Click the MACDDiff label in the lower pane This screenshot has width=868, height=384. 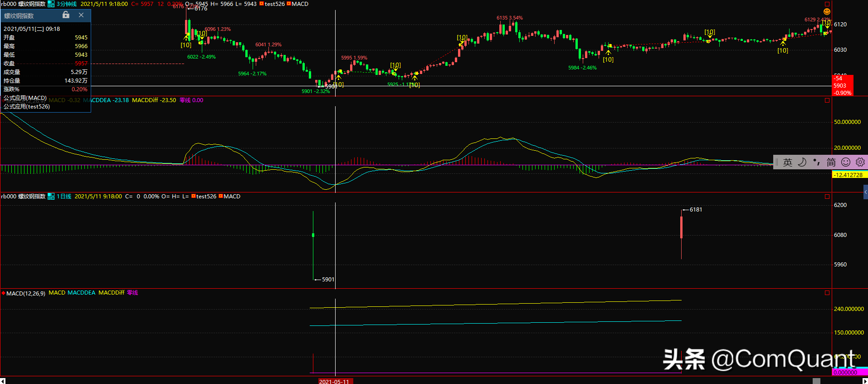click(112, 293)
